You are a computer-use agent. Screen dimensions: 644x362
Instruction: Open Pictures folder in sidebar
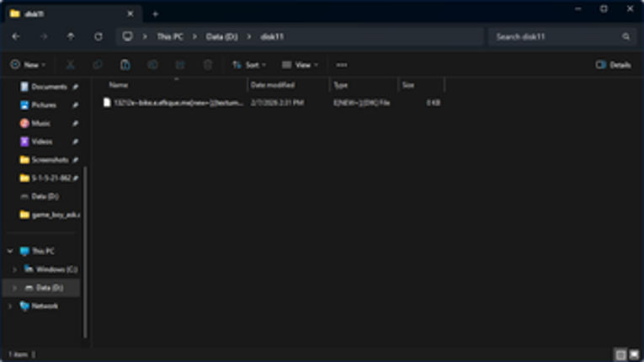click(x=43, y=105)
